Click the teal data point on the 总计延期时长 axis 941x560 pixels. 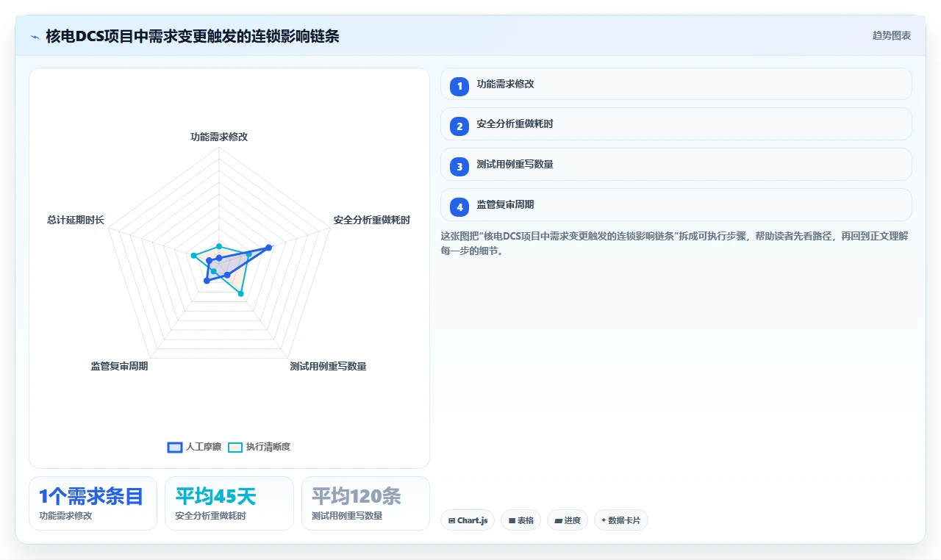(193, 256)
